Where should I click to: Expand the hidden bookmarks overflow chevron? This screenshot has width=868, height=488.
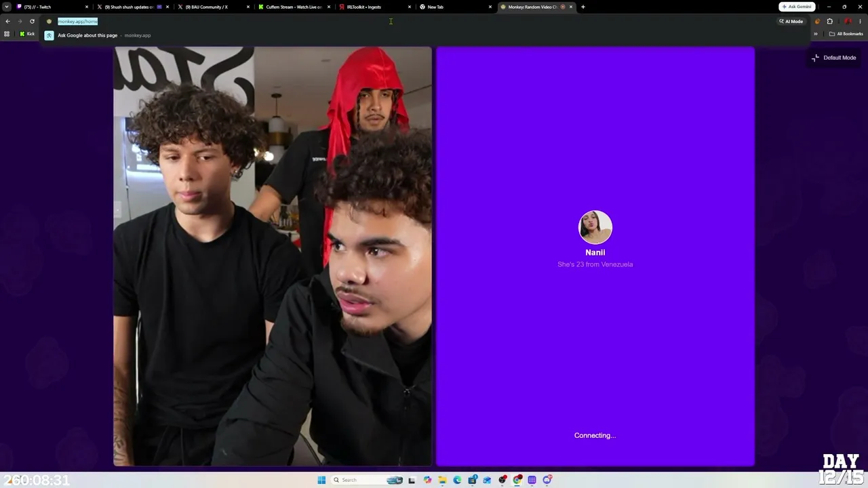(816, 34)
